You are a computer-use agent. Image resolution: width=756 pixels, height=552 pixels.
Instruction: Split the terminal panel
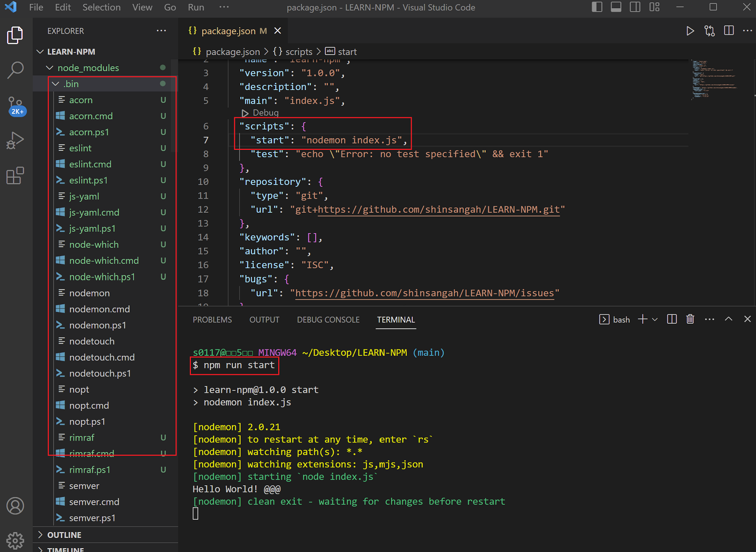pyautogui.click(x=672, y=319)
